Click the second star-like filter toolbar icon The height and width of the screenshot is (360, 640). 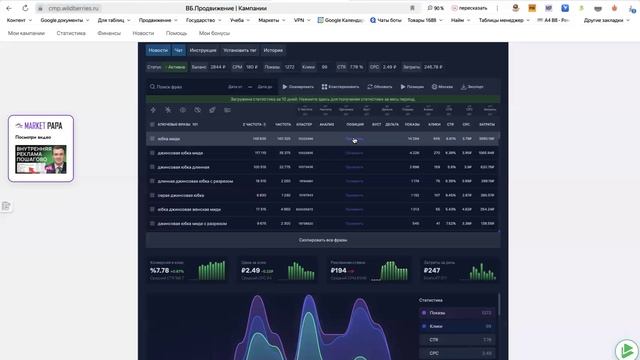pos(168,110)
